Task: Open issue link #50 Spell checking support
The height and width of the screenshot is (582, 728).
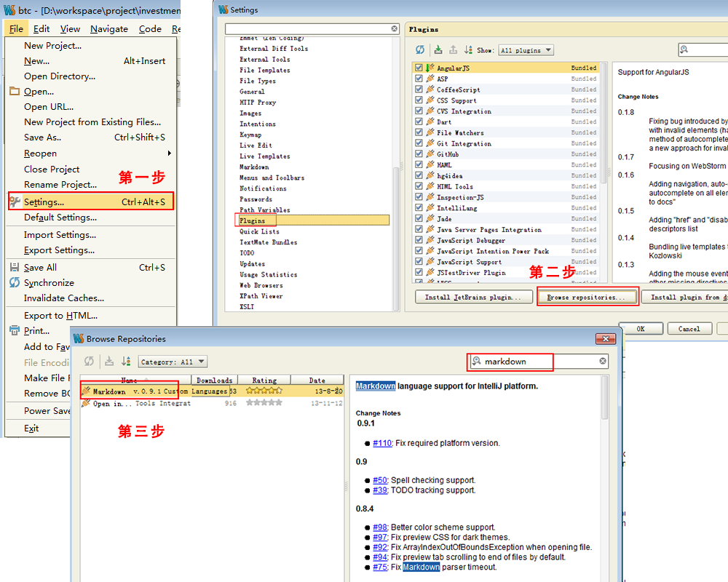Action: [x=380, y=480]
